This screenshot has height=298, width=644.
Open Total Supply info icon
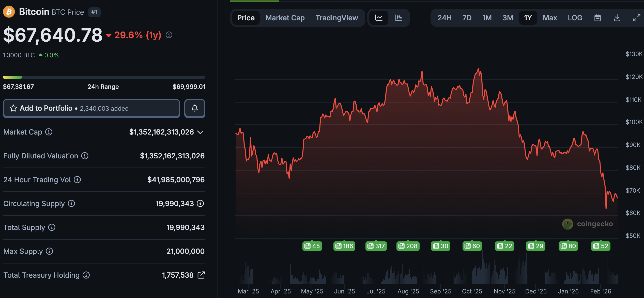pyautogui.click(x=52, y=227)
